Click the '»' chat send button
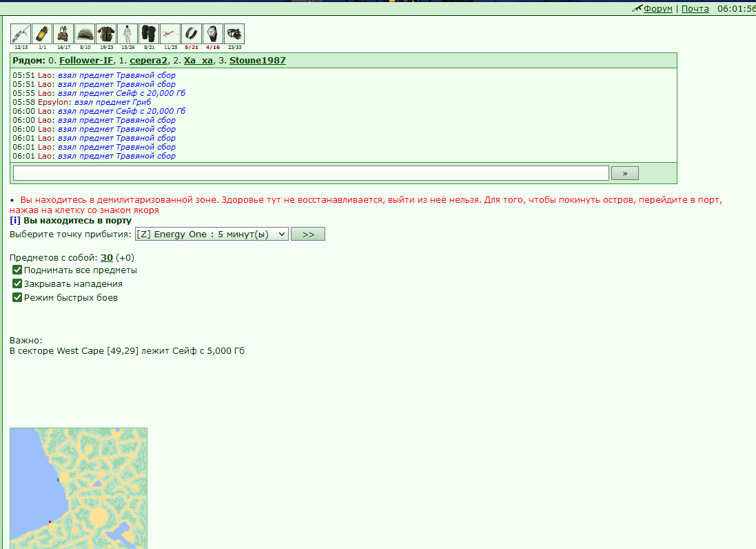This screenshot has height=549, width=756. click(x=625, y=173)
